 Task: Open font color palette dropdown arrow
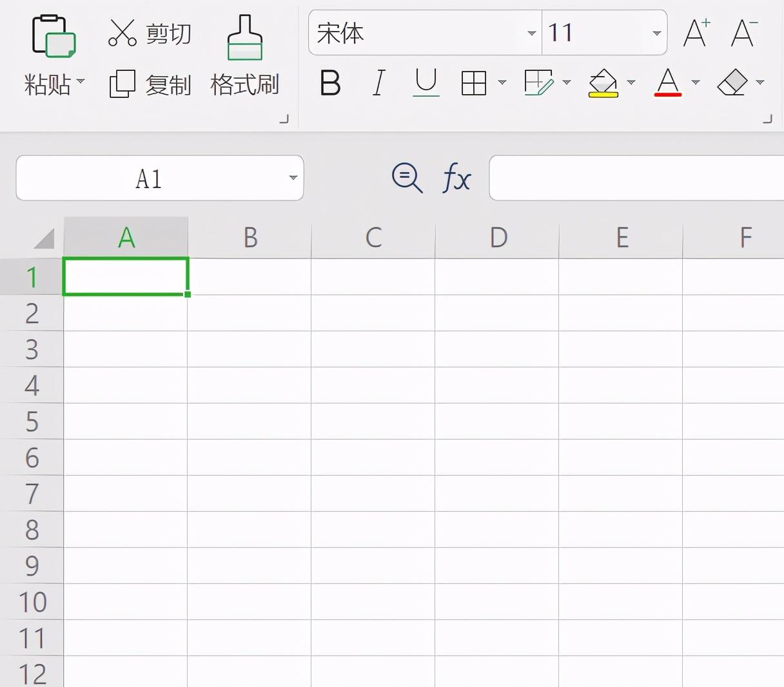coord(696,82)
